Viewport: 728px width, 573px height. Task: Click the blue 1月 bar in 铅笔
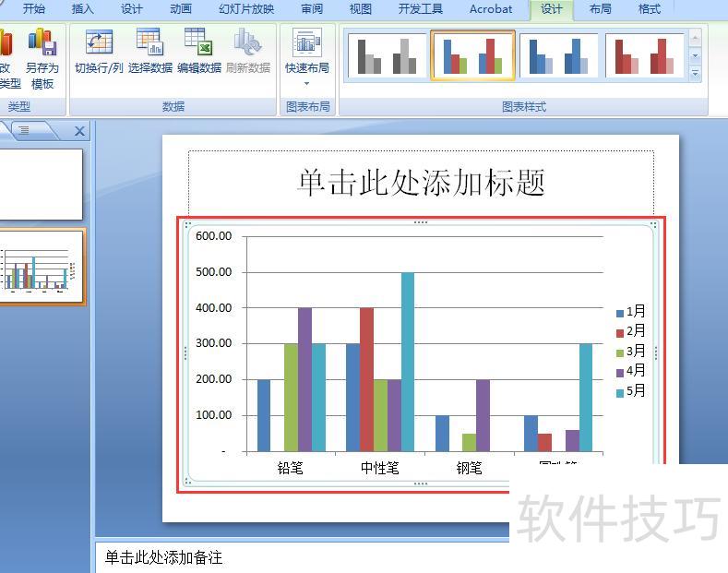(264, 415)
